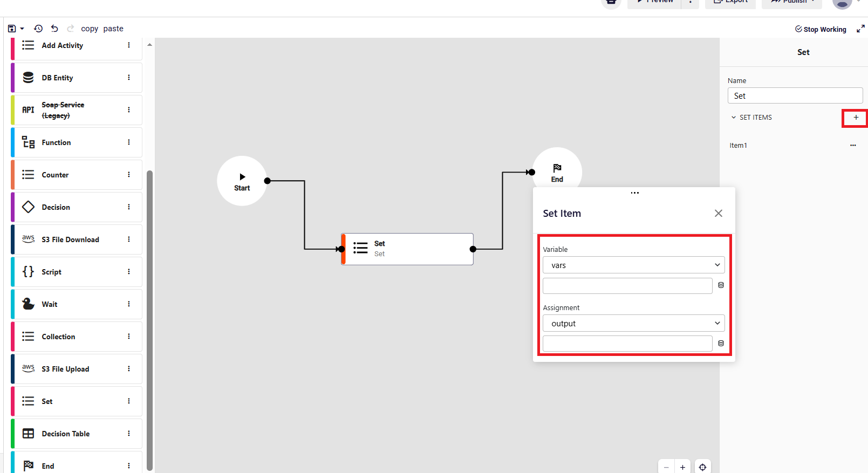868x473 pixels.
Task: Open the Function three-dot menu
Action: pyautogui.click(x=129, y=142)
